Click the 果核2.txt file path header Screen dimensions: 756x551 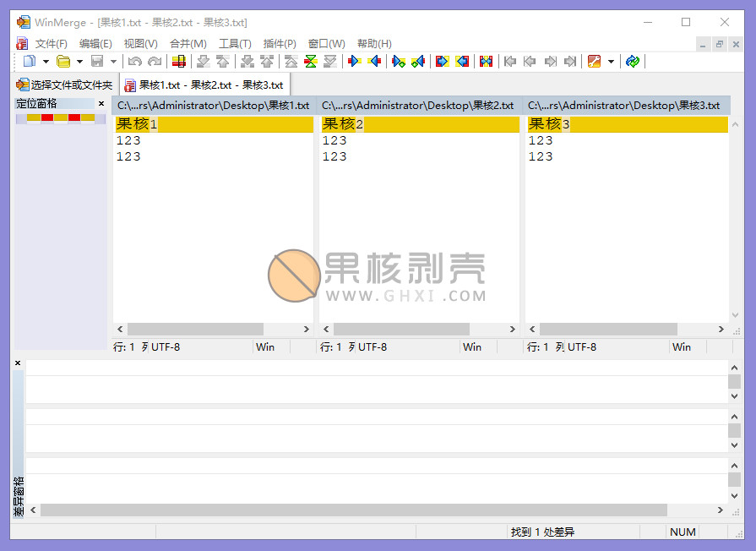(x=417, y=106)
